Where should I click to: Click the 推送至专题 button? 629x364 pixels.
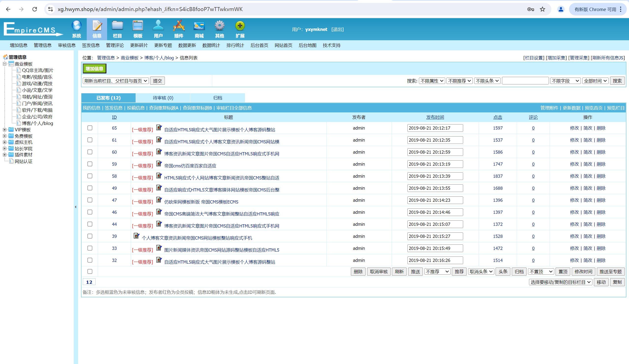(x=611, y=271)
